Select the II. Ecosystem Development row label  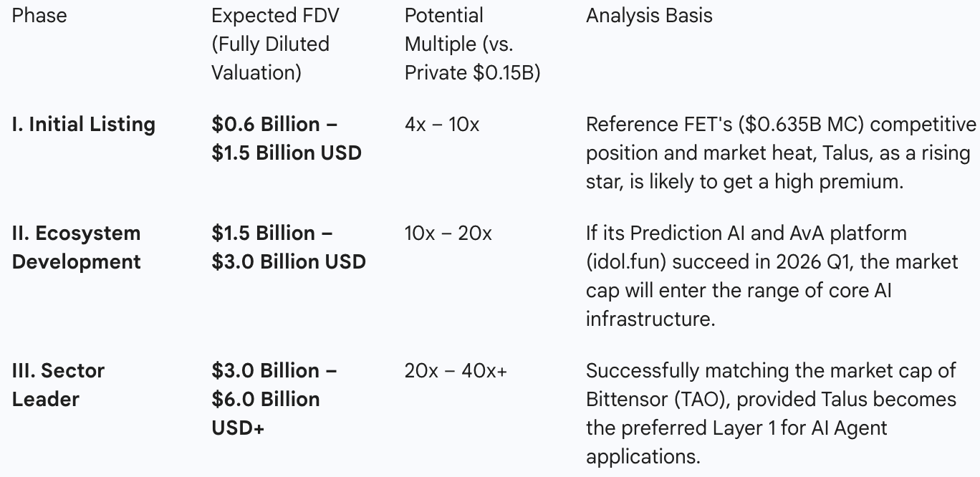[x=77, y=247]
